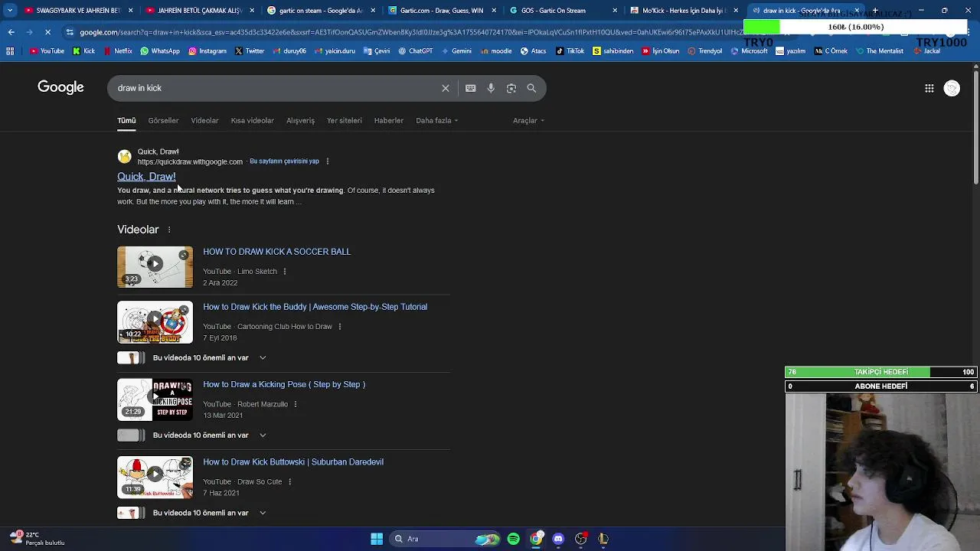Open the Instagram bookmark
The image size is (980, 551).
click(207, 51)
